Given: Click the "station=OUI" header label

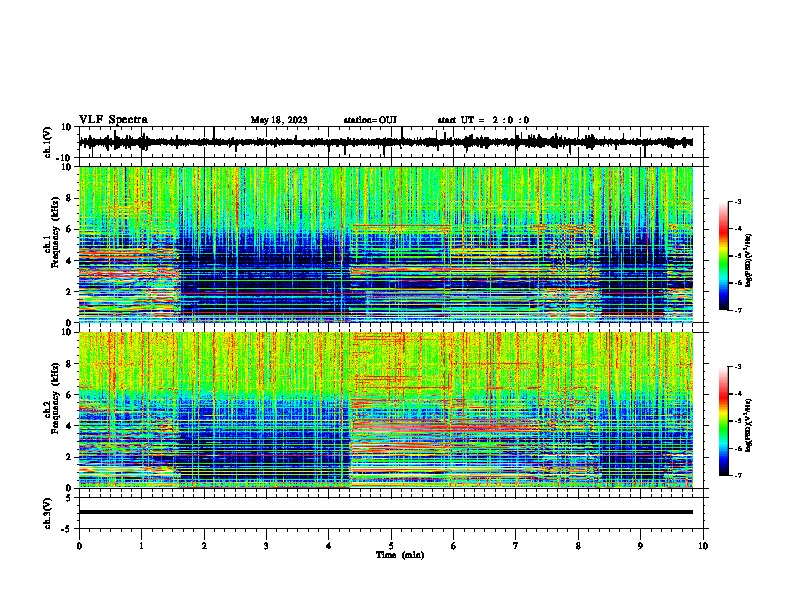Looking at the screenshot, I should click(x=370, y=120).
